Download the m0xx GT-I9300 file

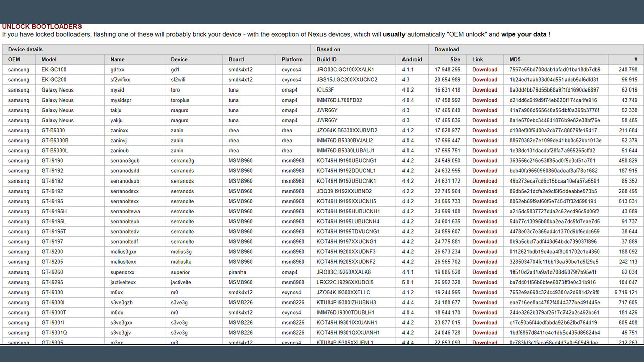485,292
